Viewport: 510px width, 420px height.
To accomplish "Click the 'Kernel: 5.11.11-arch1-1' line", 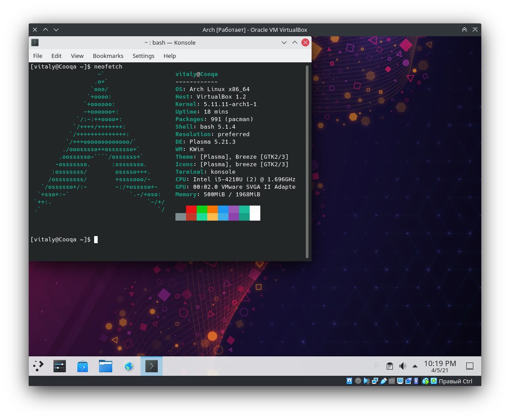I will [x=216, y=104].
